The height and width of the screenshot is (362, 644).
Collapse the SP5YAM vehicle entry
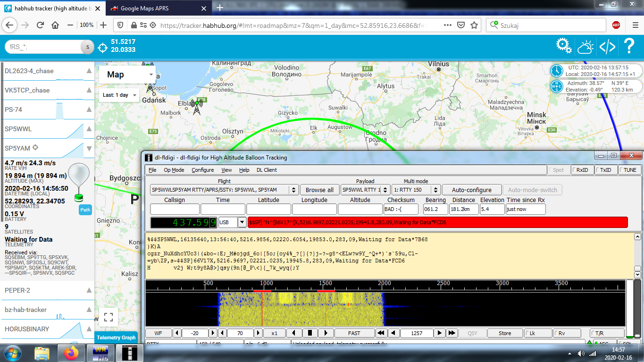[89, 148]
